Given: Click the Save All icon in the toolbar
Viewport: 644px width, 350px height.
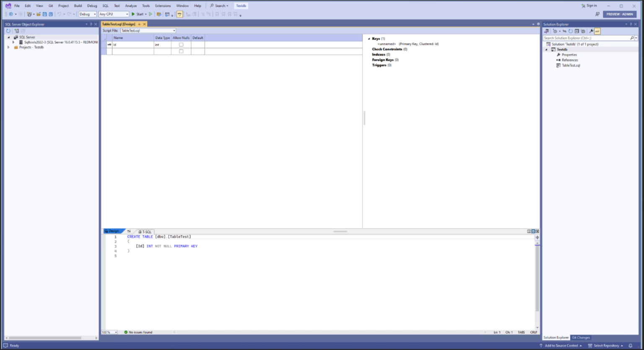Looking at the screenshot, I should pyautogui.click(x=50, y=14).
